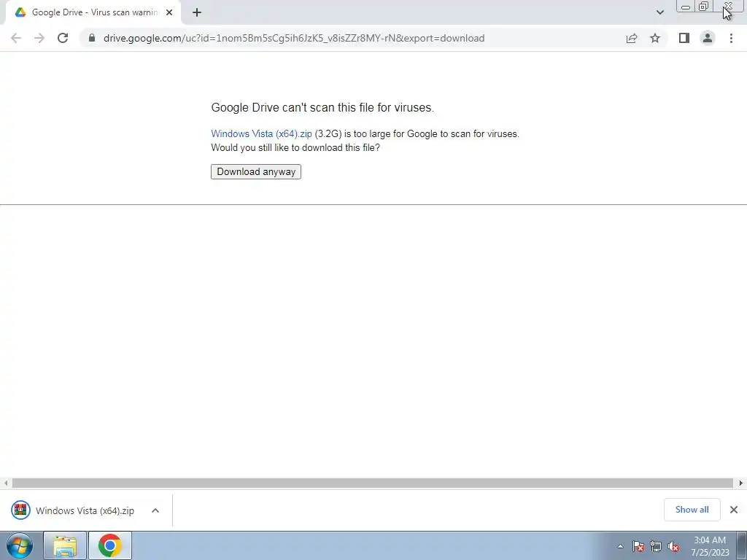
Task: Expand options for downloaded zip file
Action: (155, 510)
